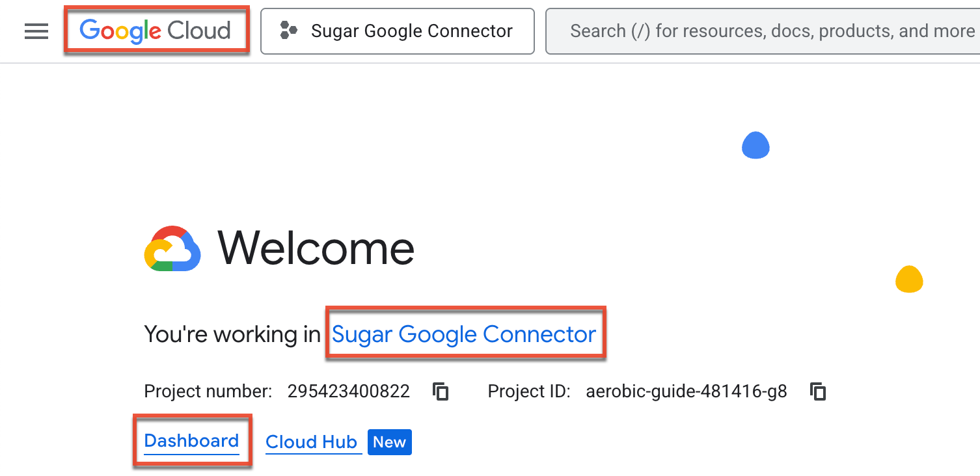Go to the Dashboard link
The image size is (980, 476).
(x=191, y=441)
